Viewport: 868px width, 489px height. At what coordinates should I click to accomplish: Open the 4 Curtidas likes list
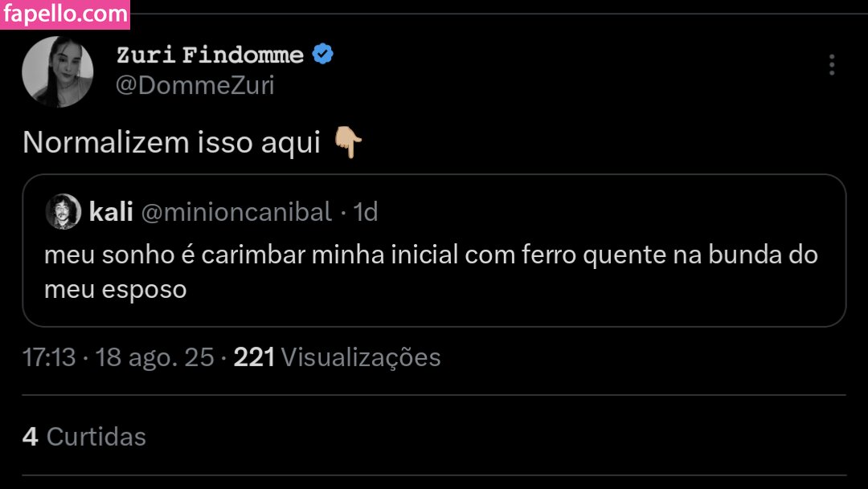(84, 437)
